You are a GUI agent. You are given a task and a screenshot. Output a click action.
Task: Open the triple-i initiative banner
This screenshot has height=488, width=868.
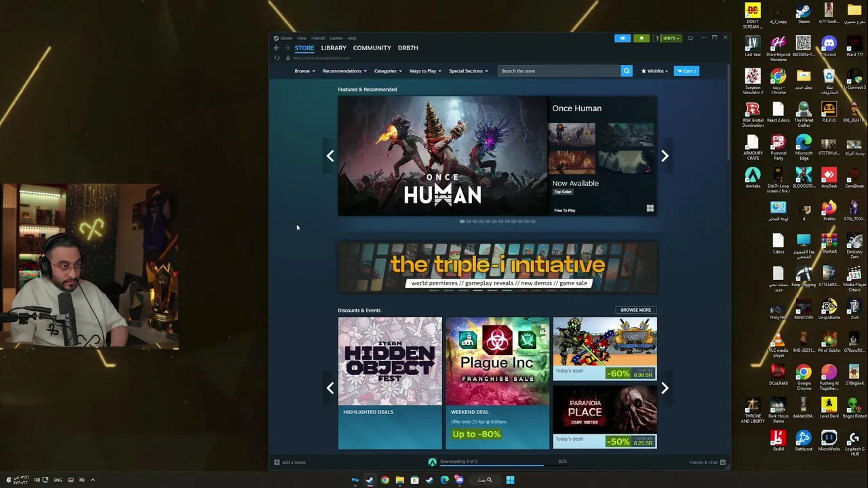coord(498,268)
